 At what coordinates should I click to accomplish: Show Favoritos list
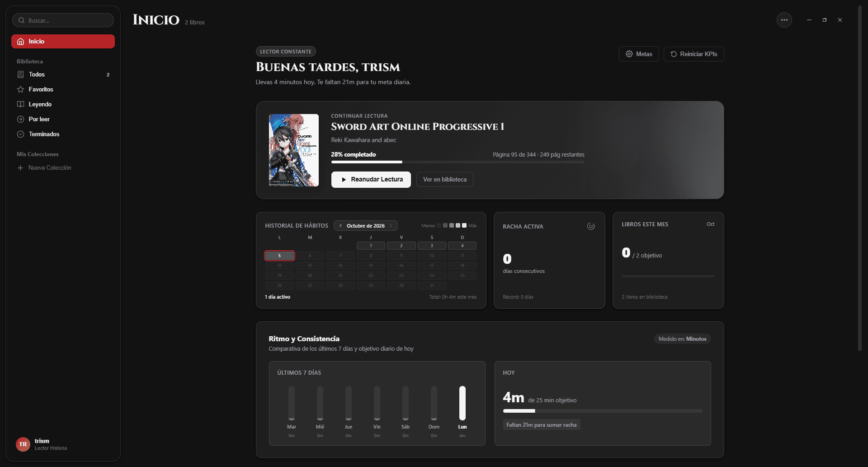point(63,90)
